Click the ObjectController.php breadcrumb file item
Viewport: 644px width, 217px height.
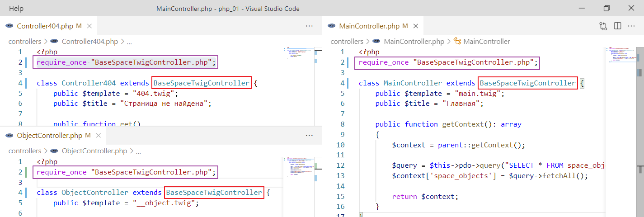(94, 151)
